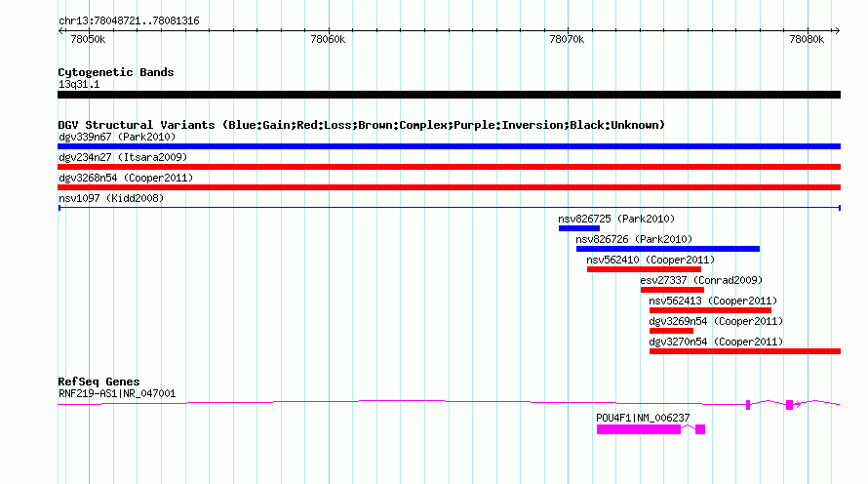
Task: Open the POU4F1|NM_006237 gene label
Action: pyautogui.click(x=643, y=418)
